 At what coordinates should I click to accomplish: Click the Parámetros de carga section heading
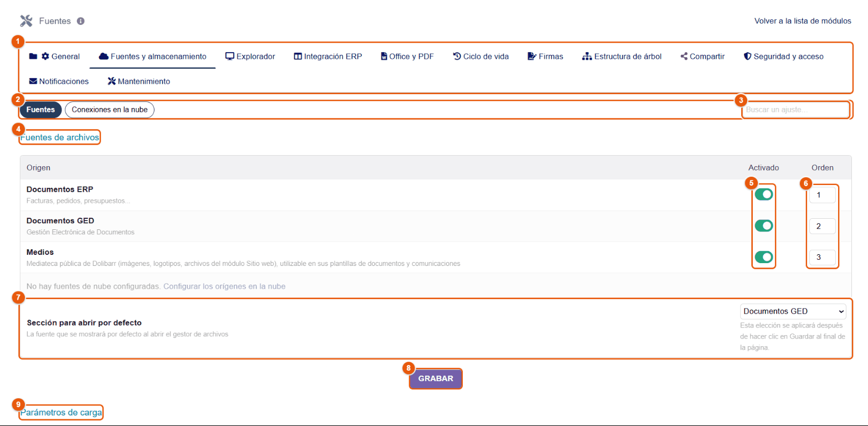click(x=61, y=413)
